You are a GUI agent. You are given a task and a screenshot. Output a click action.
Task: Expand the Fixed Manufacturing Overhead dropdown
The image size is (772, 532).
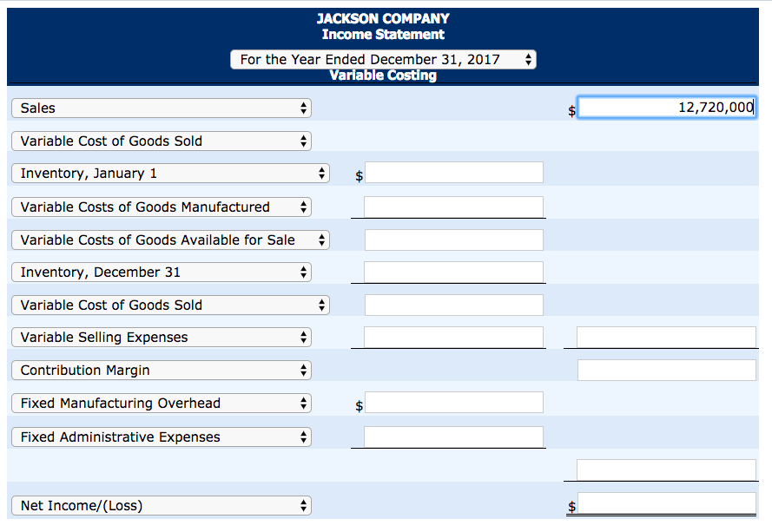[162, 404]
